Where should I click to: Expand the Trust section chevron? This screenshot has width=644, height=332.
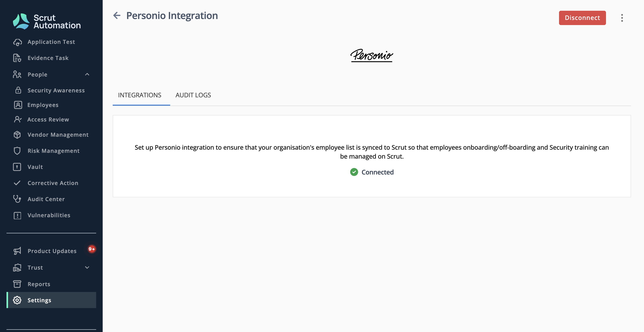[x=87, y=267]
